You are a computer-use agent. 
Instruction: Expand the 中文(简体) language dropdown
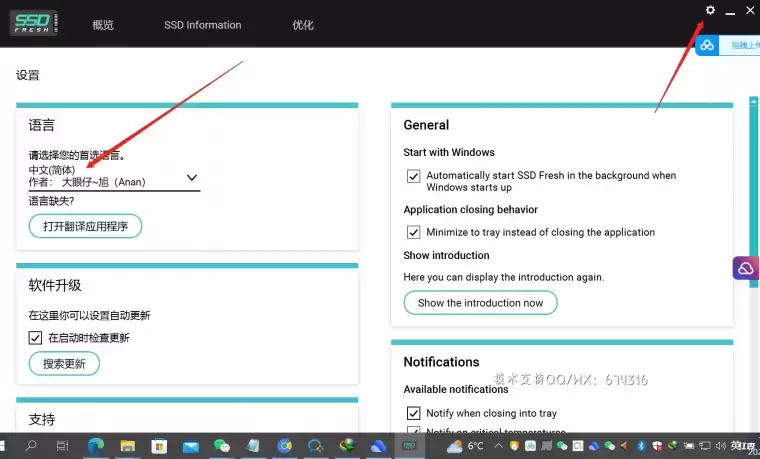tap(192, 178)
